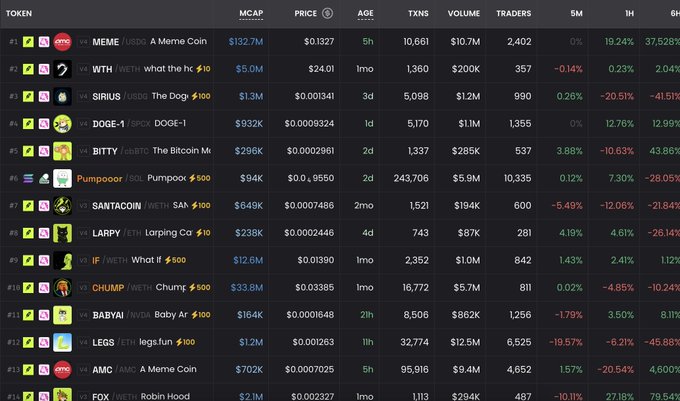Click the $12.5M volume for LEGS

[x=465, y=342]
